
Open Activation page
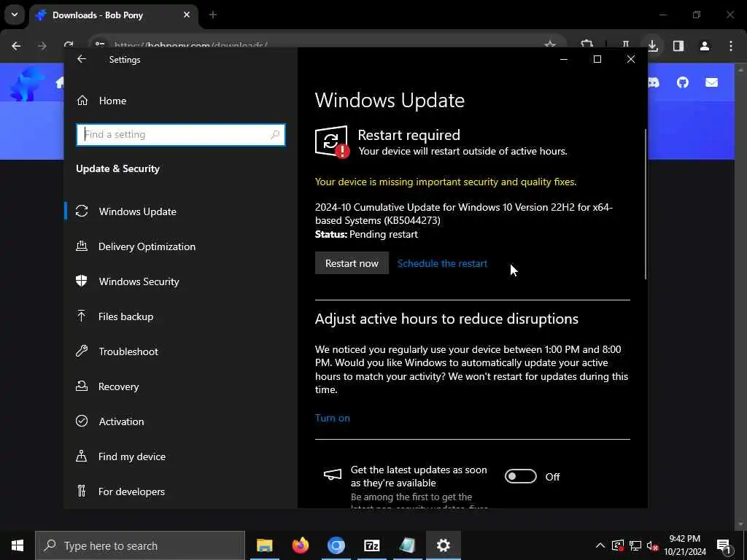click(122, 421)
